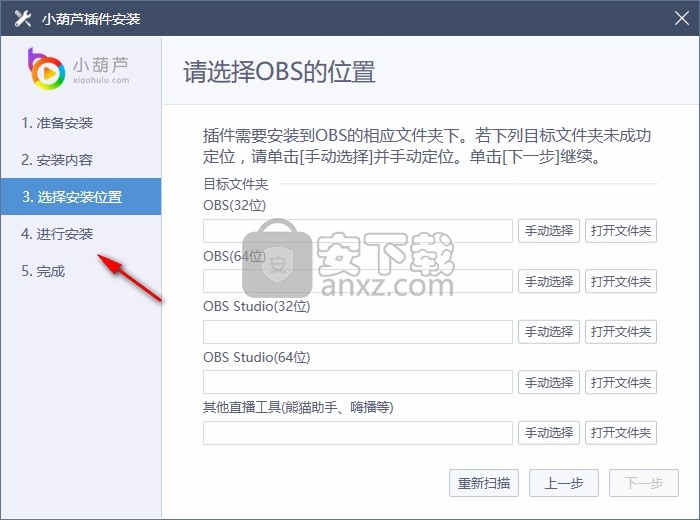Click the 小葫芦插件安装 window title text
The width and height of the screenshot is (700, 520).
pos(91,19)
